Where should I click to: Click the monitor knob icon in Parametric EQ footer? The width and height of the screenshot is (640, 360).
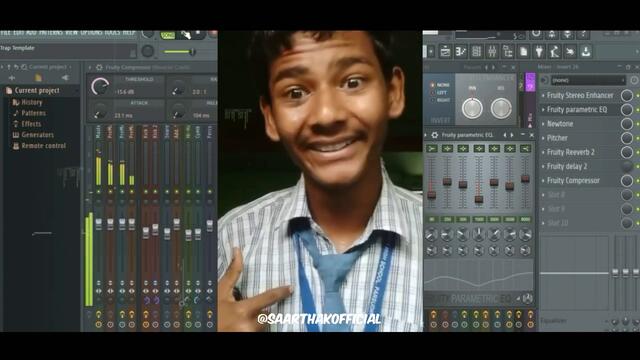pyautogui.click(x=527, y=299)
